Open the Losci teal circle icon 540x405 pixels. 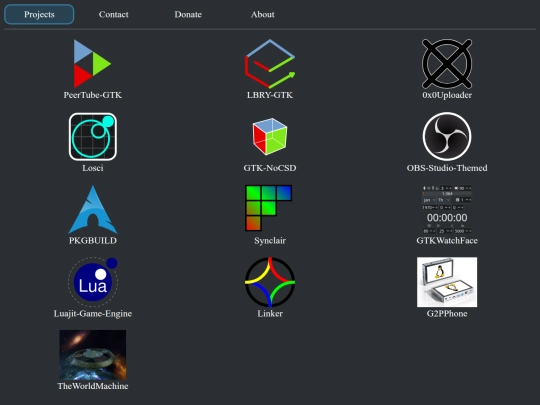[93, 137]
